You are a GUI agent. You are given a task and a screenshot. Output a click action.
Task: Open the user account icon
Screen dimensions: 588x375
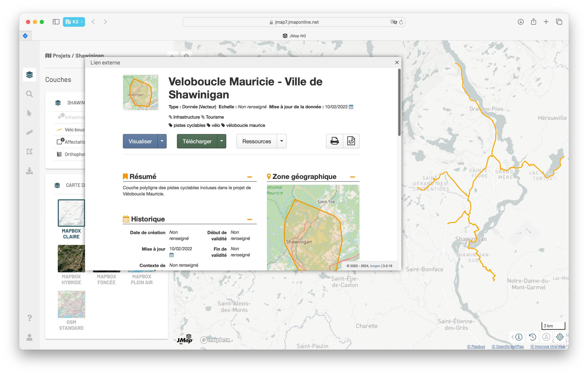29,337
